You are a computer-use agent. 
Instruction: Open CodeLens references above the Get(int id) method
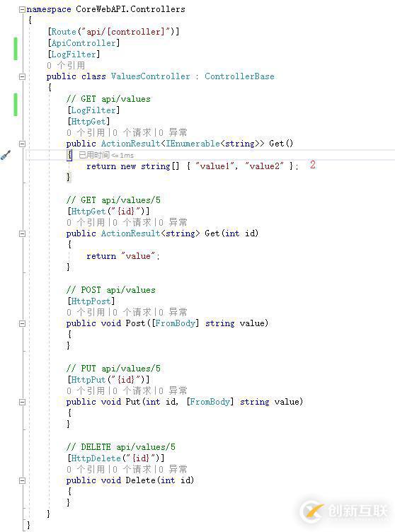click(86, 222)
